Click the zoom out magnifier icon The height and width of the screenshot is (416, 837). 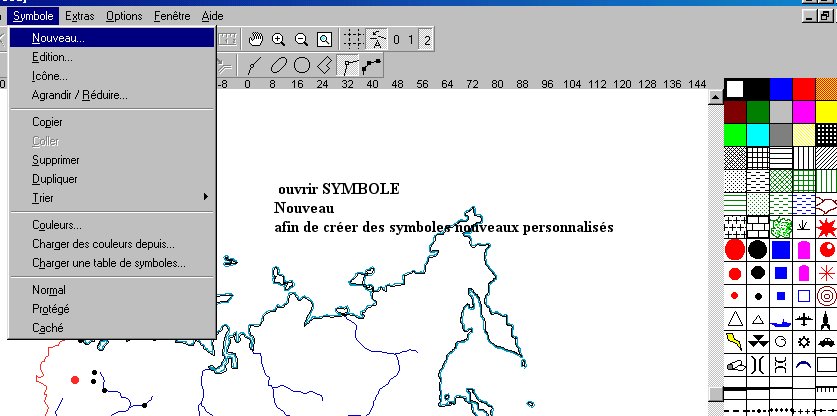(301, 40)
